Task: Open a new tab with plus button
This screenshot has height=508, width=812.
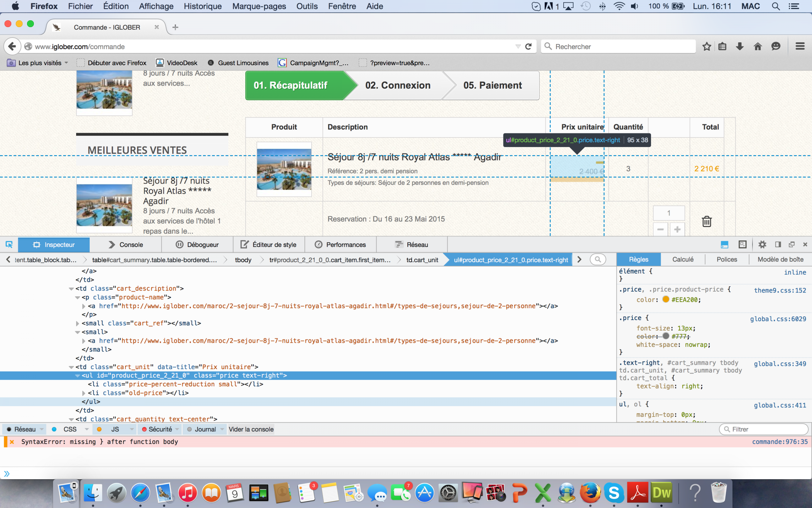Action: pos(175,27)
